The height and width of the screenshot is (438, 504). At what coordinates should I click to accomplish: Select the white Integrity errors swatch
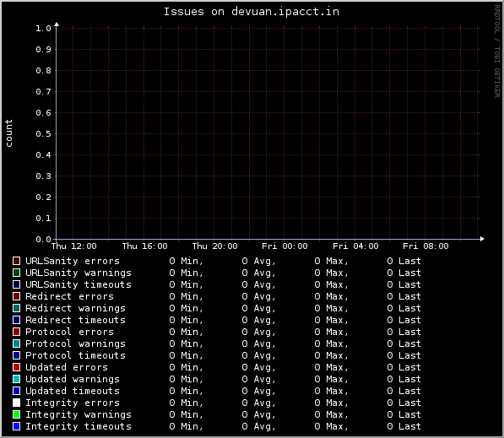pyautogui.click(x=16, y=403)
